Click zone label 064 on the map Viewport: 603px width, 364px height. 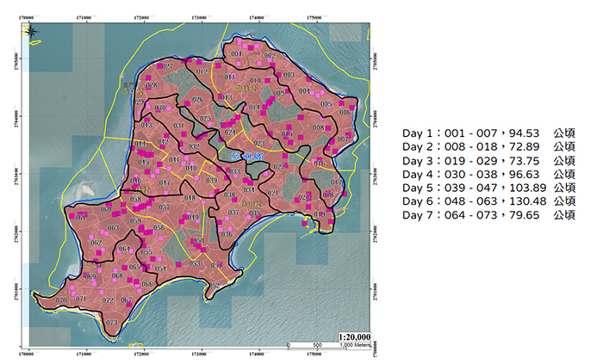coord(124,249)
